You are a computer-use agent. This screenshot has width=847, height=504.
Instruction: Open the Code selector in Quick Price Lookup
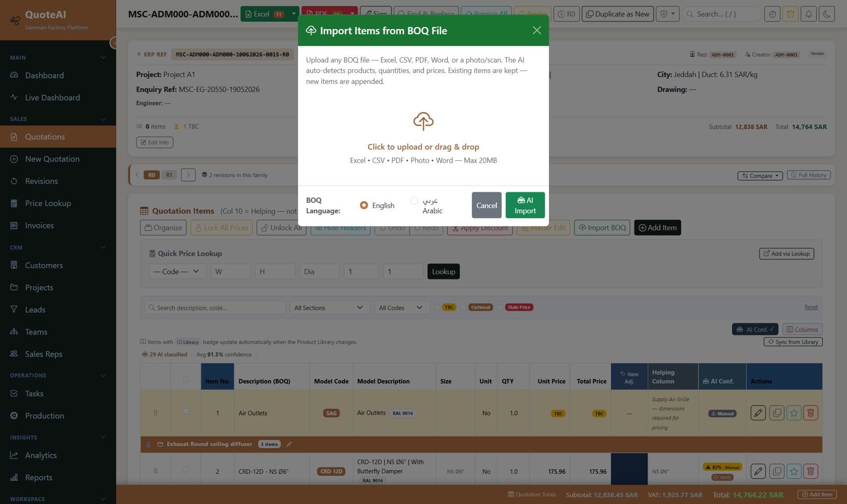pyautogui.click(x=177, y=272)
